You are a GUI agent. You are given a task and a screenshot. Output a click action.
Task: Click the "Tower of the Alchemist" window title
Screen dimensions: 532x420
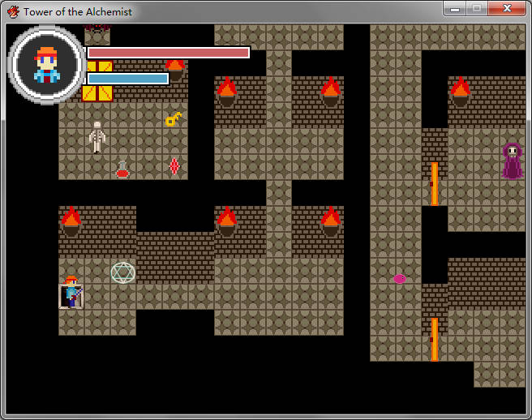[78, 12]
